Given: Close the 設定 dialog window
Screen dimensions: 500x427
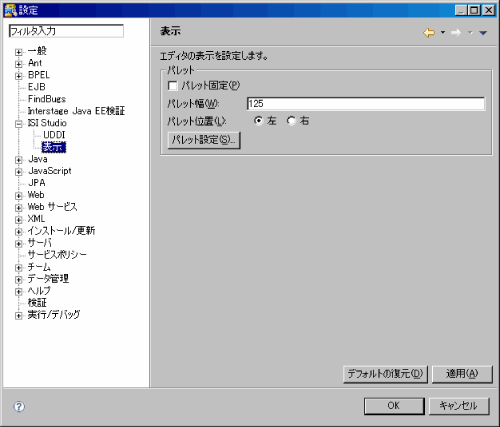Looking at the screenshot, I should (x=489, y=10).
